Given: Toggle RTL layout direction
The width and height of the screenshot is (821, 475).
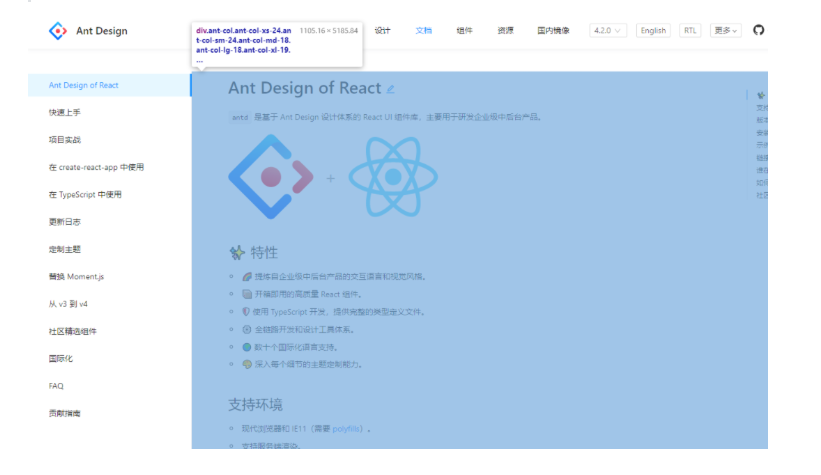Looking at the screenshot, I should pyautogui.click(x=690, y=31).
